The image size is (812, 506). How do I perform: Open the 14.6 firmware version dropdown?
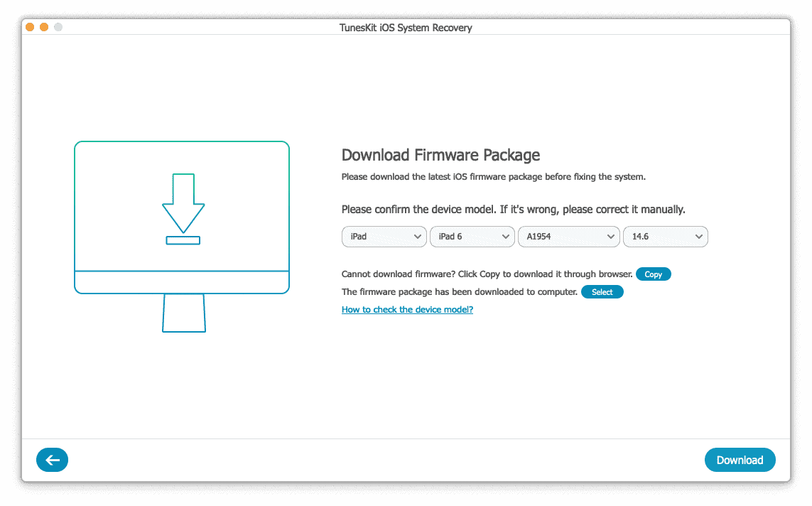(x=665, y=236)
